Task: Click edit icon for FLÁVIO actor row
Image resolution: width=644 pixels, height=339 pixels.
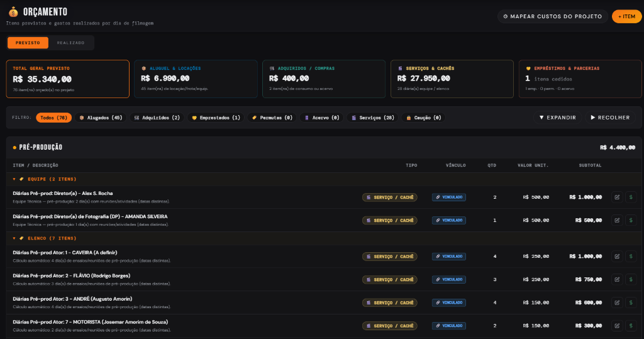Action: tap(617, 279)
